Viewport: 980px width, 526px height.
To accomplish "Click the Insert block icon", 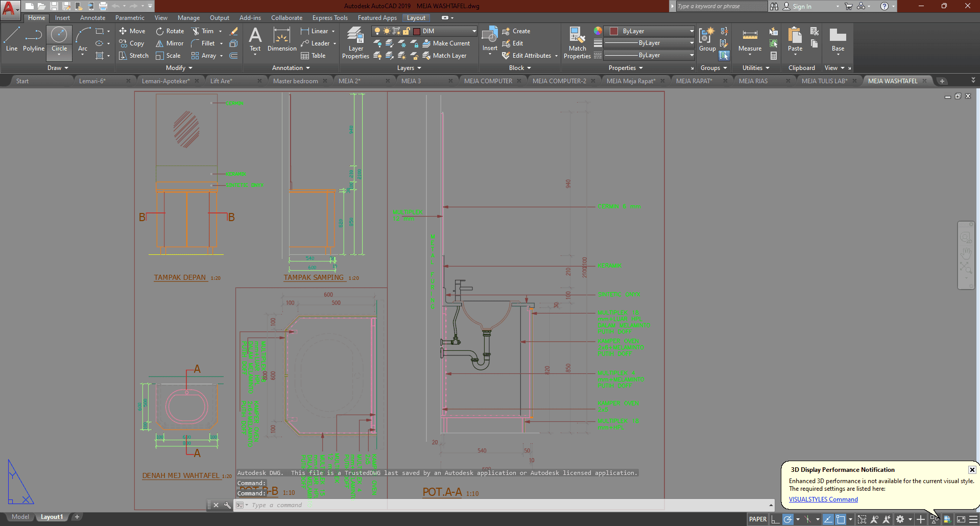I will click(489, 36).
